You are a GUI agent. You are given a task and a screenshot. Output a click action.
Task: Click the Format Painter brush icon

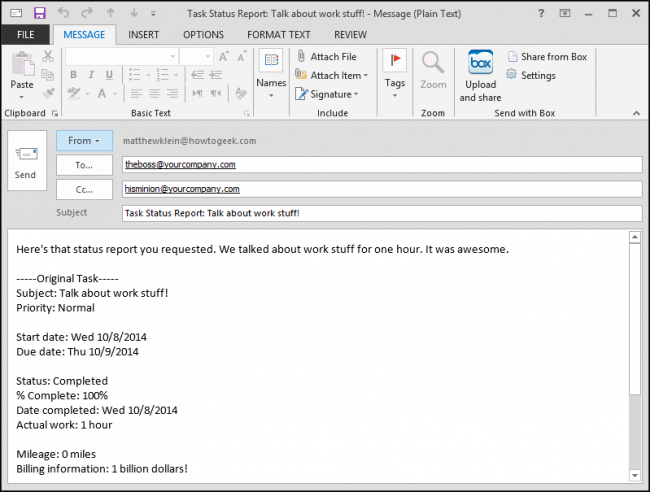(x=48, y=93)
